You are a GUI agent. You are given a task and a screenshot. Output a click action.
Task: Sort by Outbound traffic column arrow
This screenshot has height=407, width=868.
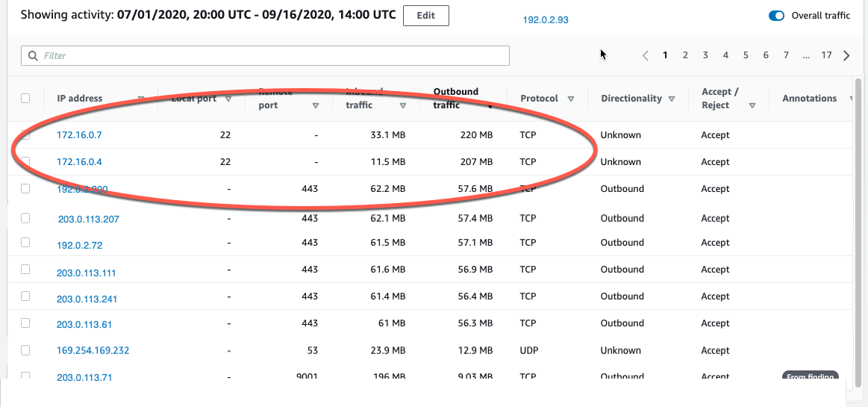[490, 106]
